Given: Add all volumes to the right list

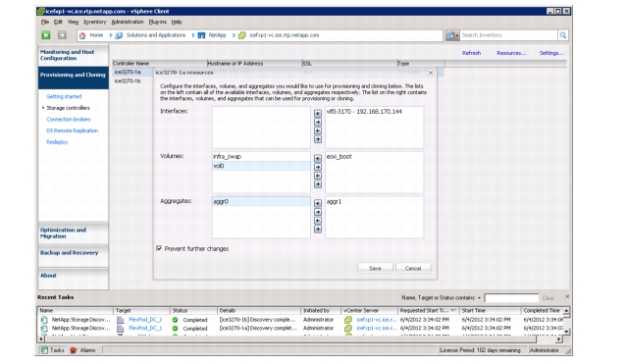Looking at the screenshot, I should (318, 158).
